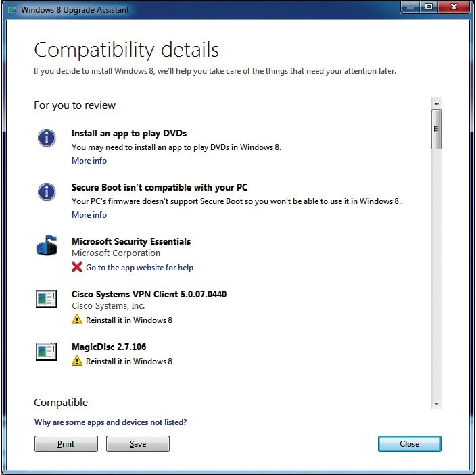The image size is (476, 475).
Task: Click the Print button
Action: [66, 444]
